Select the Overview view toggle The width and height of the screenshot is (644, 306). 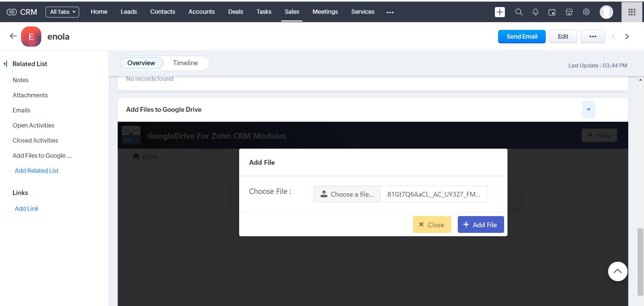click(x=141, y=63)
